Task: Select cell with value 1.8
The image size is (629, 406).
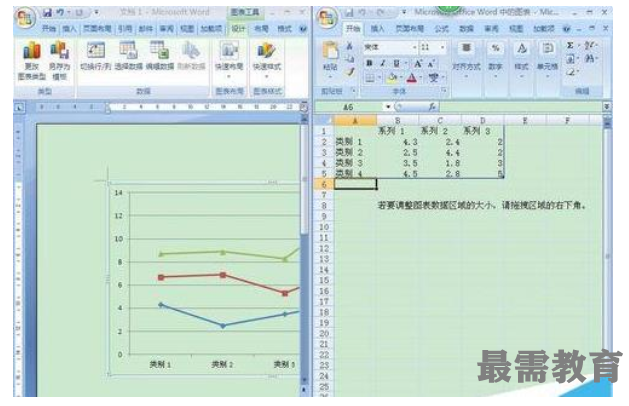Action: [x=440, y=163]
